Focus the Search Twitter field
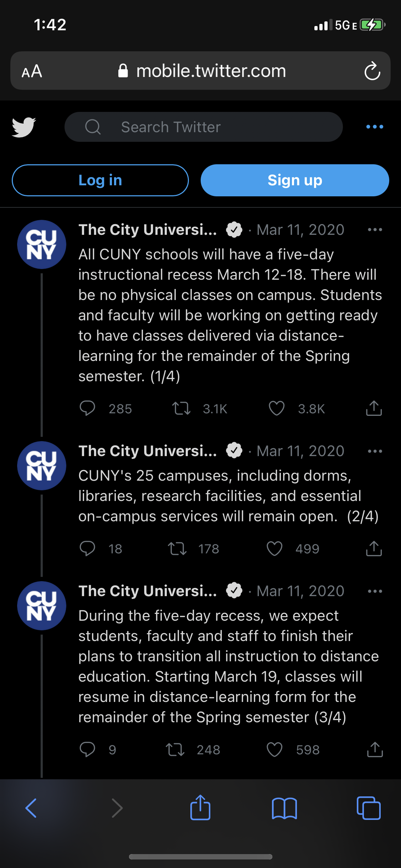 click(203, 127)
